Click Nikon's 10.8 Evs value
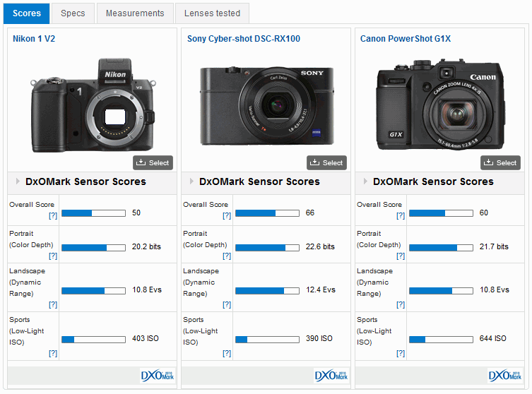The height and width of the screenshot is (394, 532). coord(147,289)
